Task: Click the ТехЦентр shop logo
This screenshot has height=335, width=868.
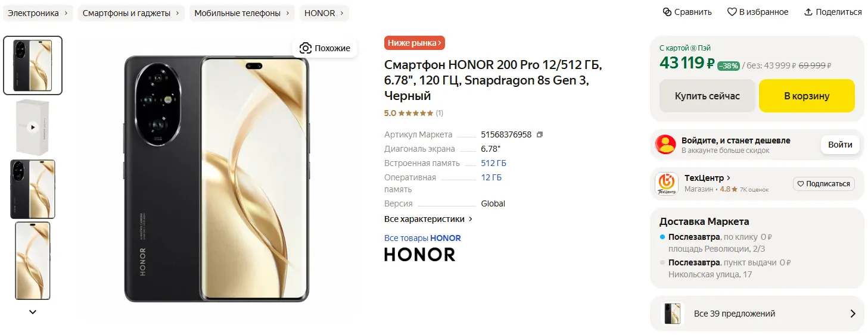Action: pyautogui.click(x=667, y=183)
